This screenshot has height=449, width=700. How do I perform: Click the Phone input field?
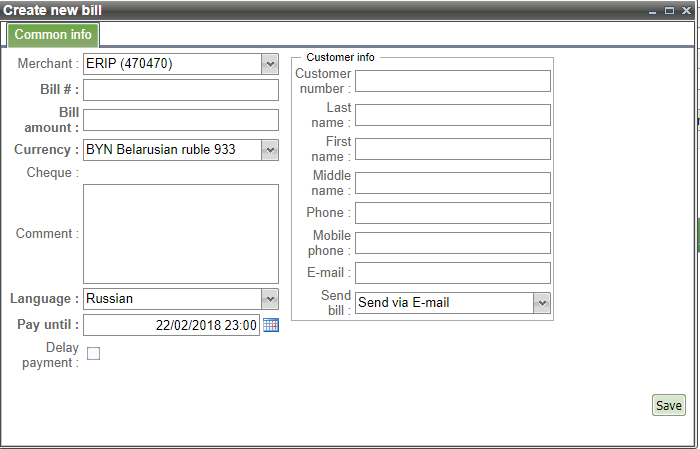(452, 213)
